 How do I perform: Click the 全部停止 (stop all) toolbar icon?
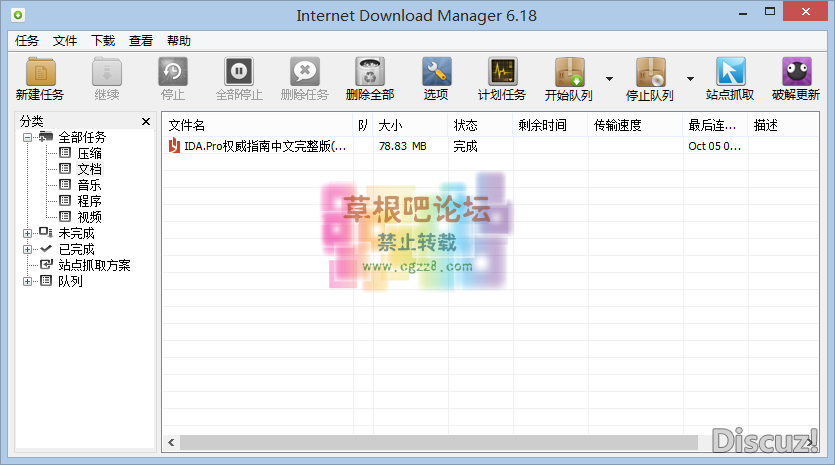239,72
